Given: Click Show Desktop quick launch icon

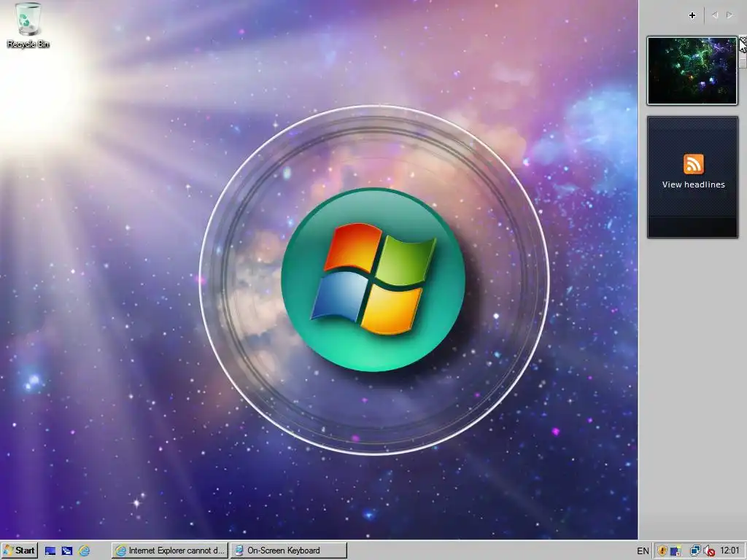Looking at the screenshot, I should pos(50,551).
